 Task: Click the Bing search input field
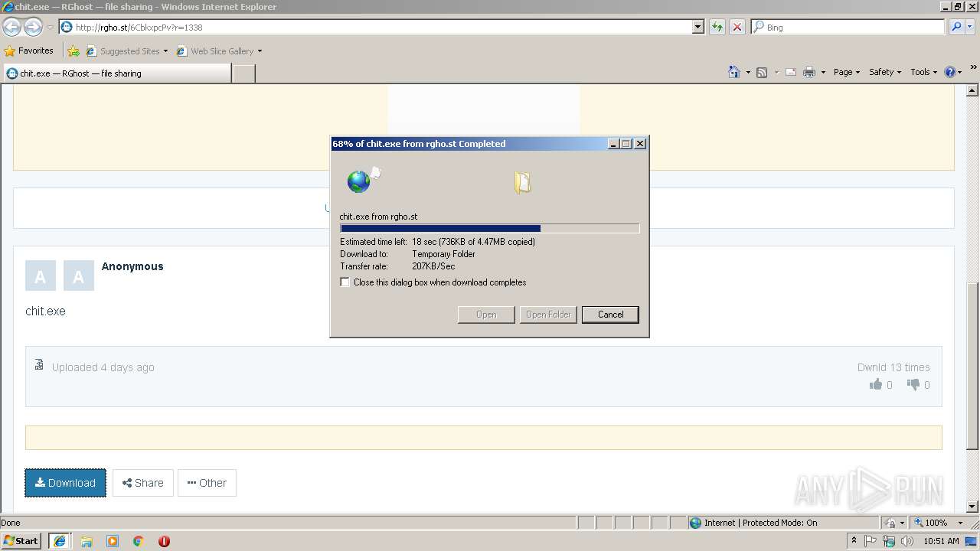(x=848, y=27)
